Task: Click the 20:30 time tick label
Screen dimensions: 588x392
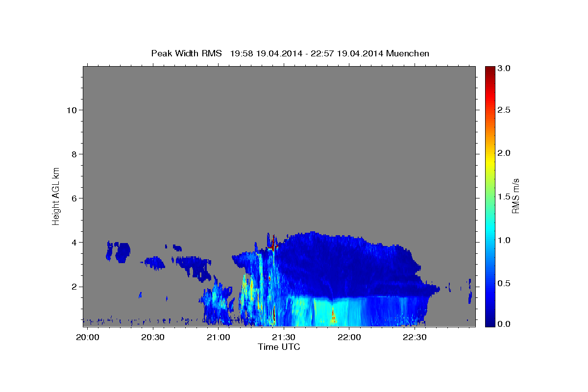Action: click(x=153, y=337)
